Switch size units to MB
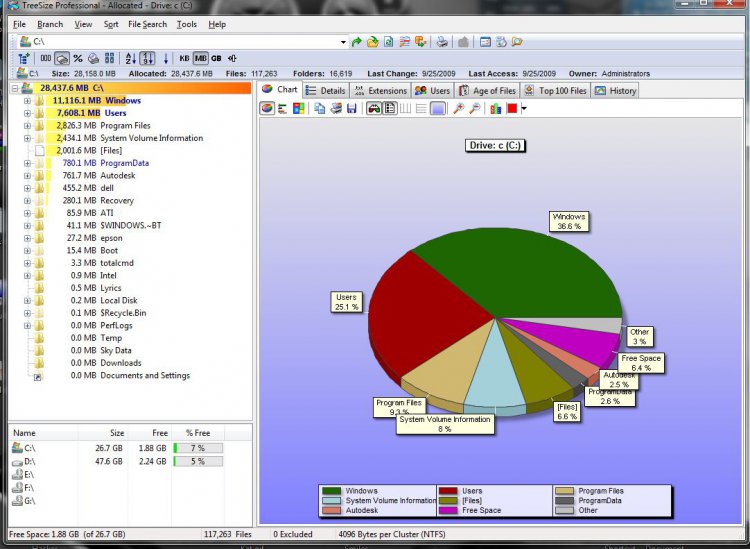 pyautogui.click(x=200, y=58)
